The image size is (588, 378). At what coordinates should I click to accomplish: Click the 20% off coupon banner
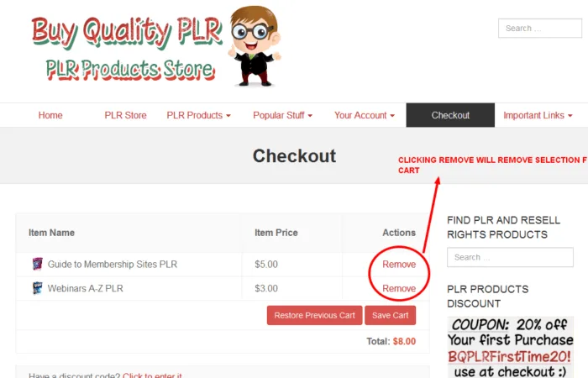[x=511, y=347]
